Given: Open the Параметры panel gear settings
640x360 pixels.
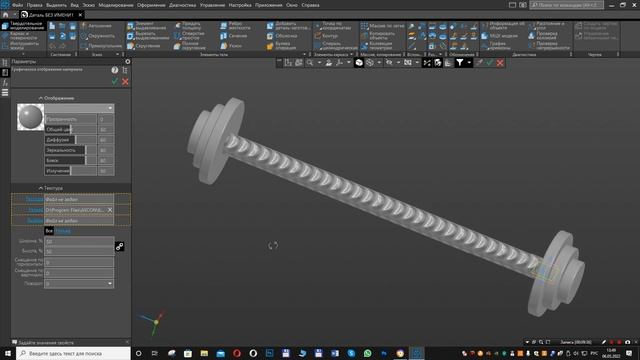Looking at the screenshot, I should (128, 62).
